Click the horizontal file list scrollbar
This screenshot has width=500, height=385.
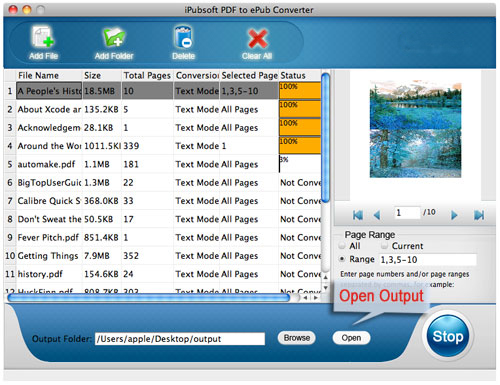(149, 298)
